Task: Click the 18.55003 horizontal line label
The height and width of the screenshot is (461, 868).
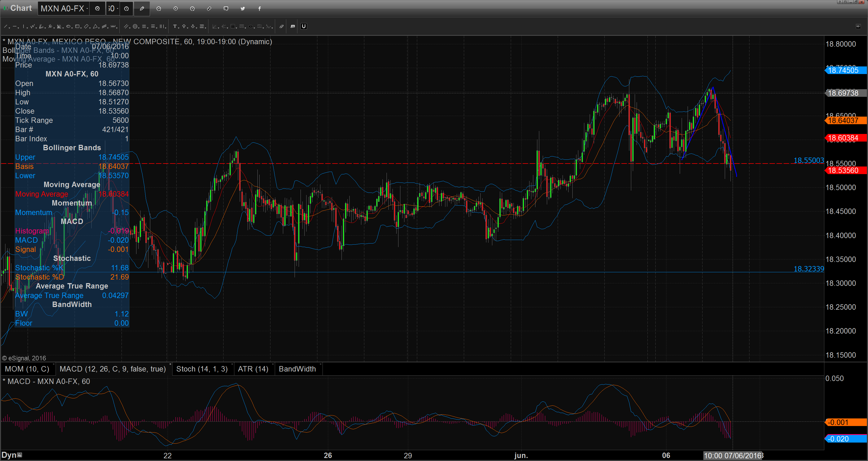Action: pos(809,161)
